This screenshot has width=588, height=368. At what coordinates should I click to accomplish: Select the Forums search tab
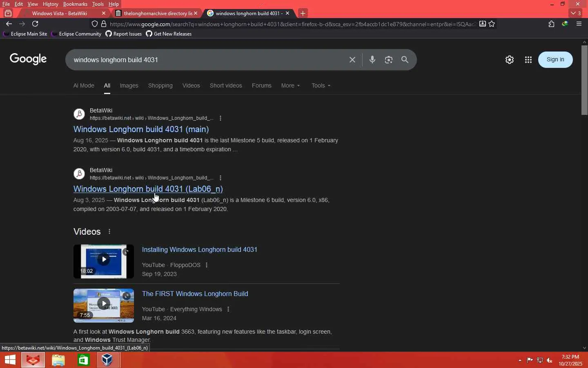coord(262,85)
